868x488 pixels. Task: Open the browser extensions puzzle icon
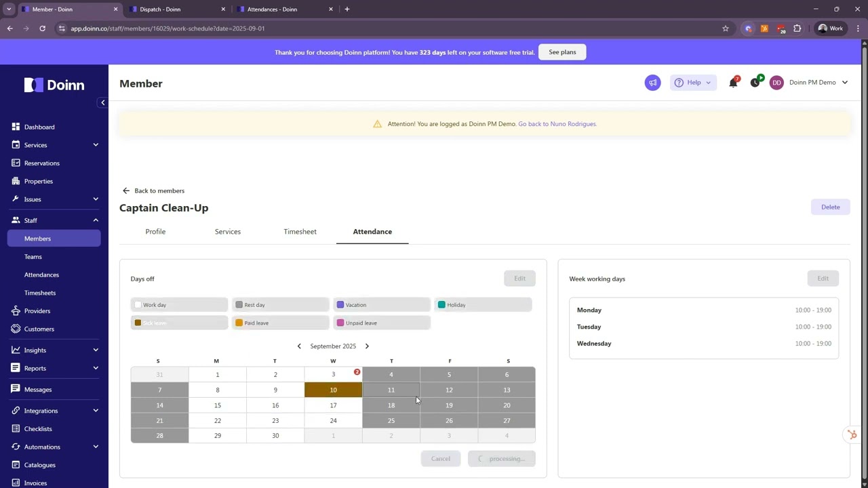coord(797,28)
